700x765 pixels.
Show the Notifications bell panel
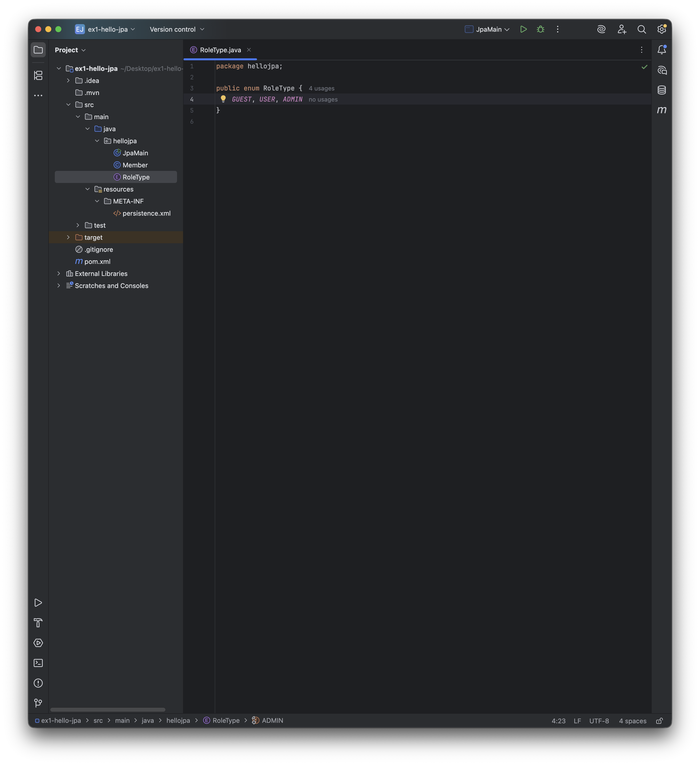[661, 50]
